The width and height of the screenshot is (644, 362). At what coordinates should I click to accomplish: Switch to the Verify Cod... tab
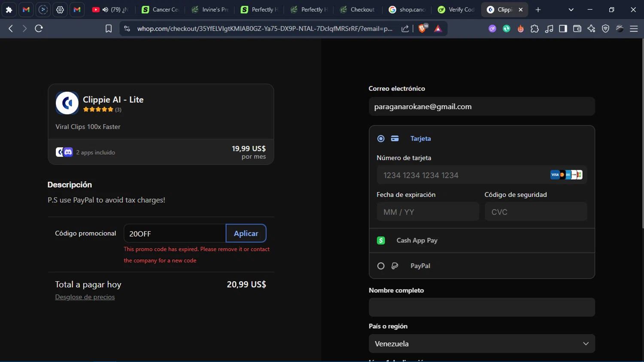(x=456, y=9)
